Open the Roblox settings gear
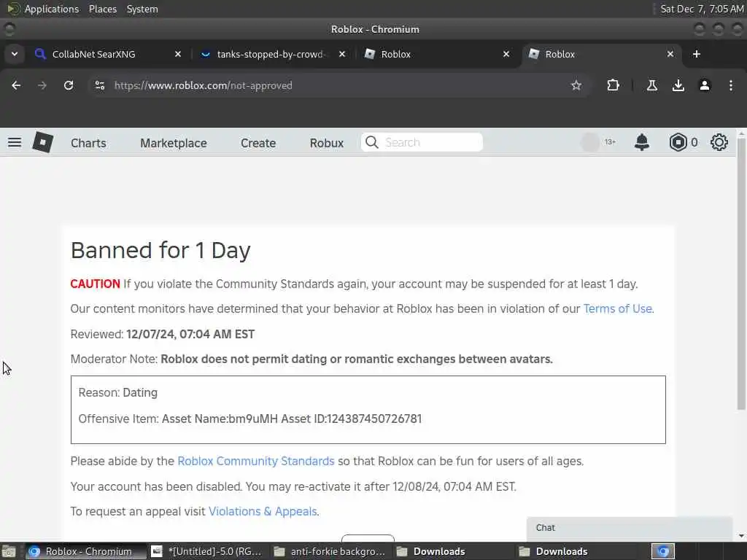Viewport: 747px width, 560px height. pyautogui.click(x=719, y=142)
